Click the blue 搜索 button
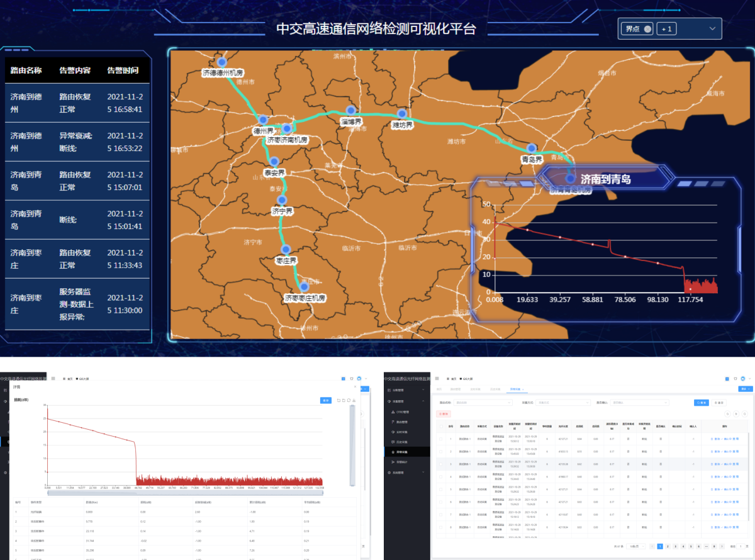Image resolution: width=755 pixels, height=560 pixels. (702, 403)
